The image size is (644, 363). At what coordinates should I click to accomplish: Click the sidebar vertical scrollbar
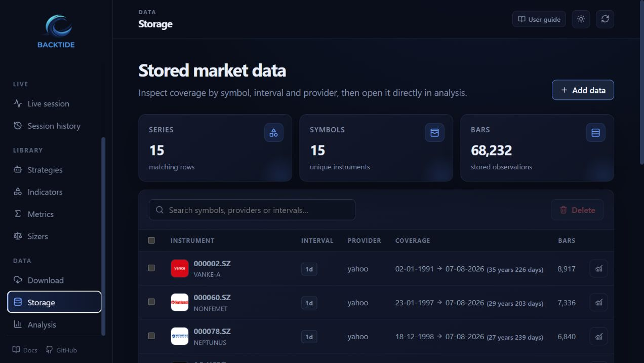tap(103, 236)
